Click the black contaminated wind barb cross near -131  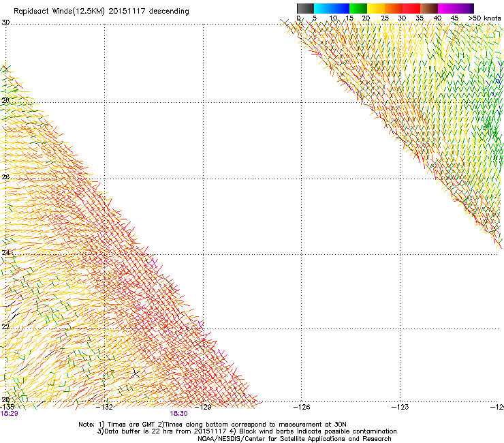[x=136, y=373]
